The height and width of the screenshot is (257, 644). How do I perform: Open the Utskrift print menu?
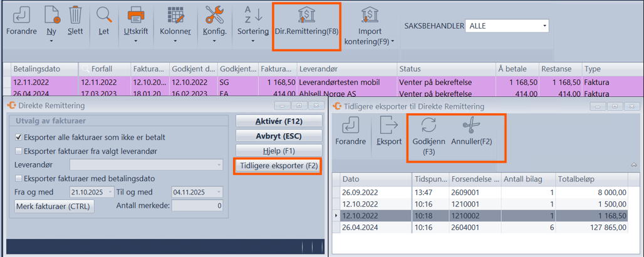pos(136,15)
